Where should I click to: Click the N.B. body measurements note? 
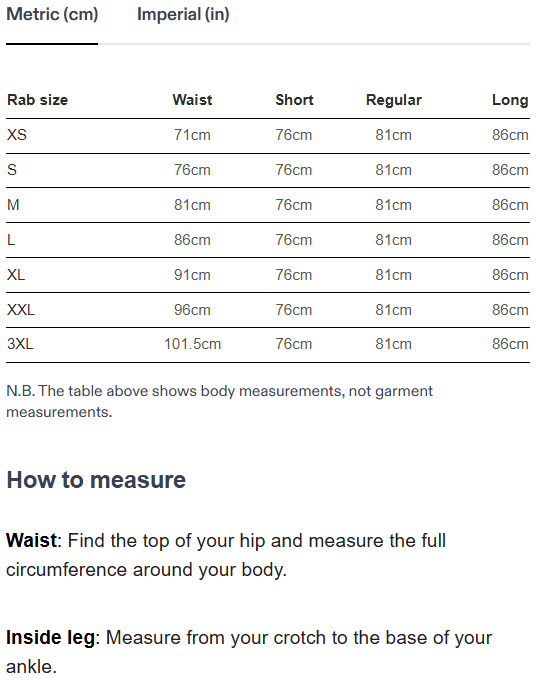point(219,401)
